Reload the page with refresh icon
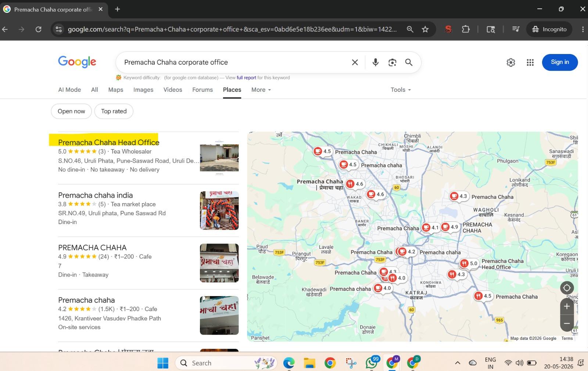 (38, 29)
